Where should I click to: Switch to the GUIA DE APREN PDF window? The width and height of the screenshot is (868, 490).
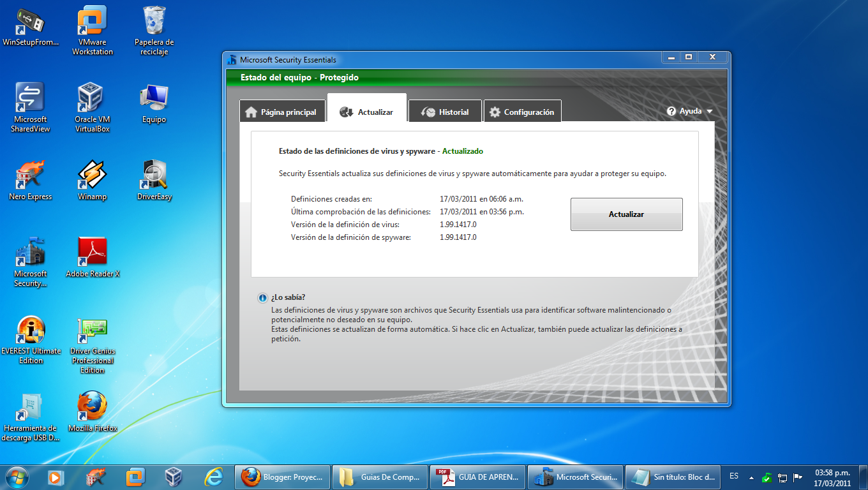[478, 477]
